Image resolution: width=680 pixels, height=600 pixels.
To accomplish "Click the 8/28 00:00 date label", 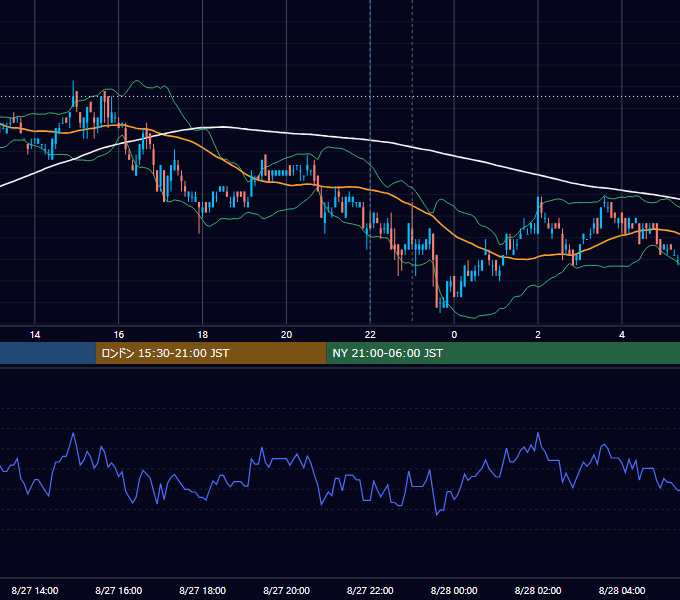I will (454, 590).
